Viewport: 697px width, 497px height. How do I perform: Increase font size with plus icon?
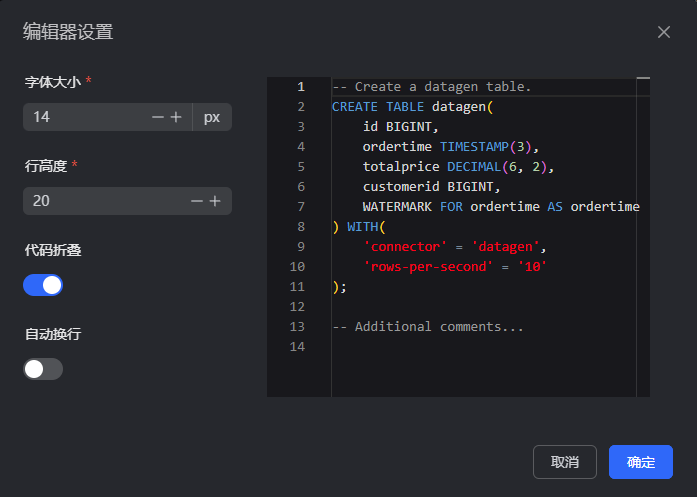[x=176, y=117]
